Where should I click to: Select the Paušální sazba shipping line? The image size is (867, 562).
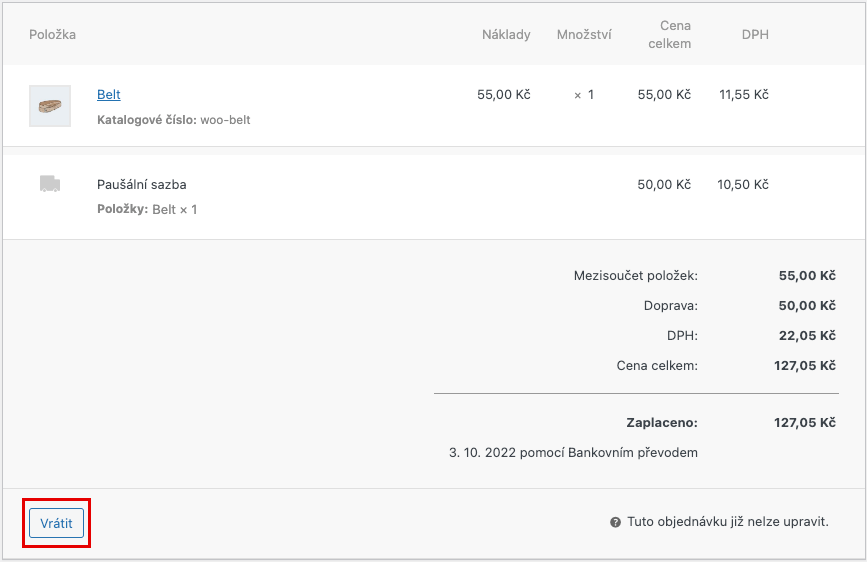coord(142,184)
